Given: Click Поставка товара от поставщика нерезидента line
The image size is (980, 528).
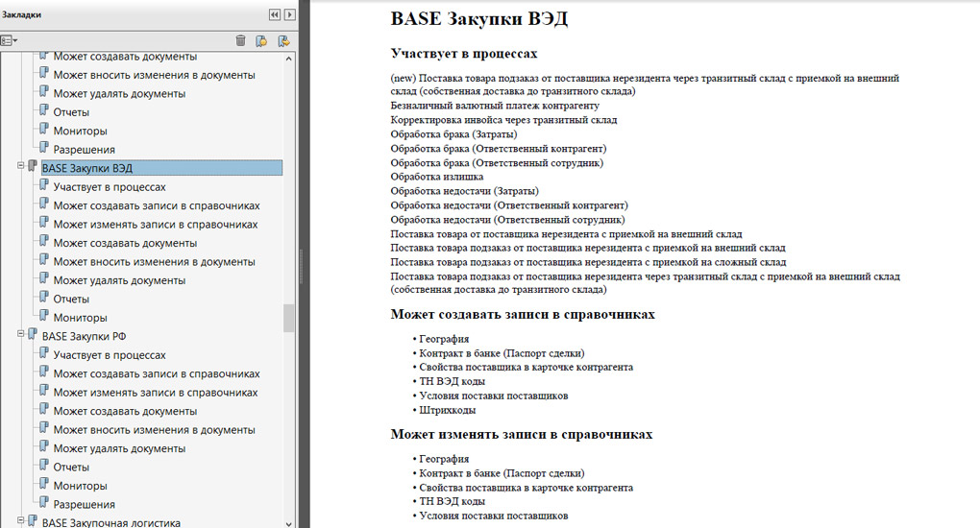Looking at the screenshot, I should (566, 234).
